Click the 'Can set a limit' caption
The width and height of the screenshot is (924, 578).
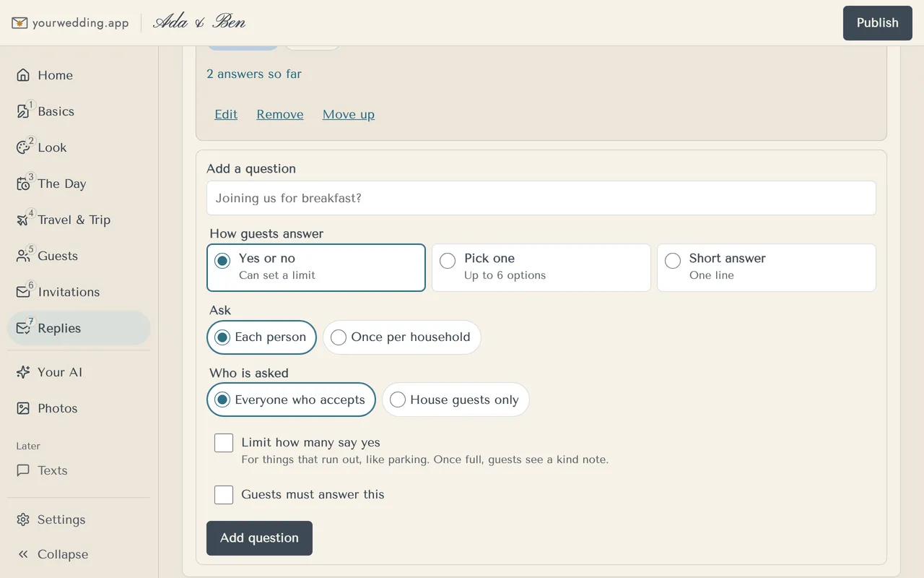pyautogui.click(x=277, y=275)
